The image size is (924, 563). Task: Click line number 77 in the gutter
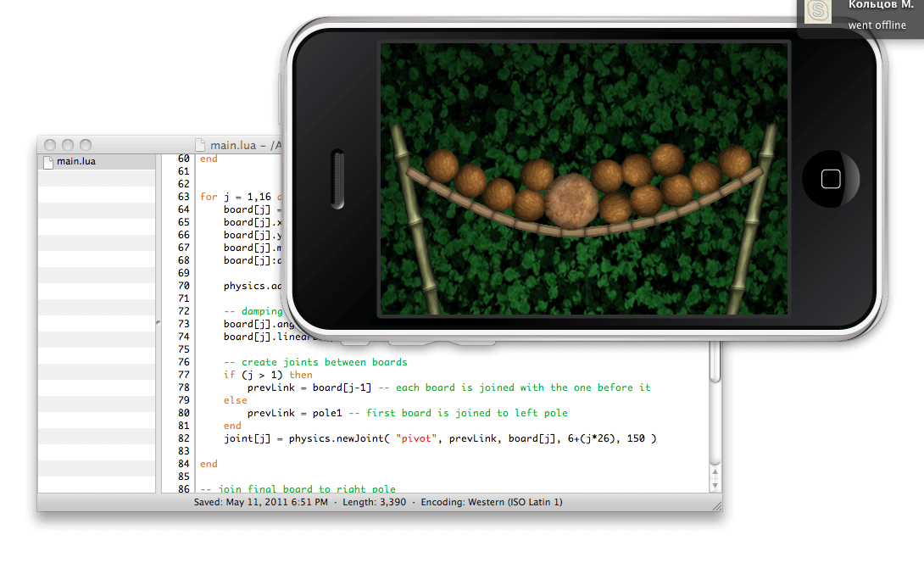(x=184, y=375)
